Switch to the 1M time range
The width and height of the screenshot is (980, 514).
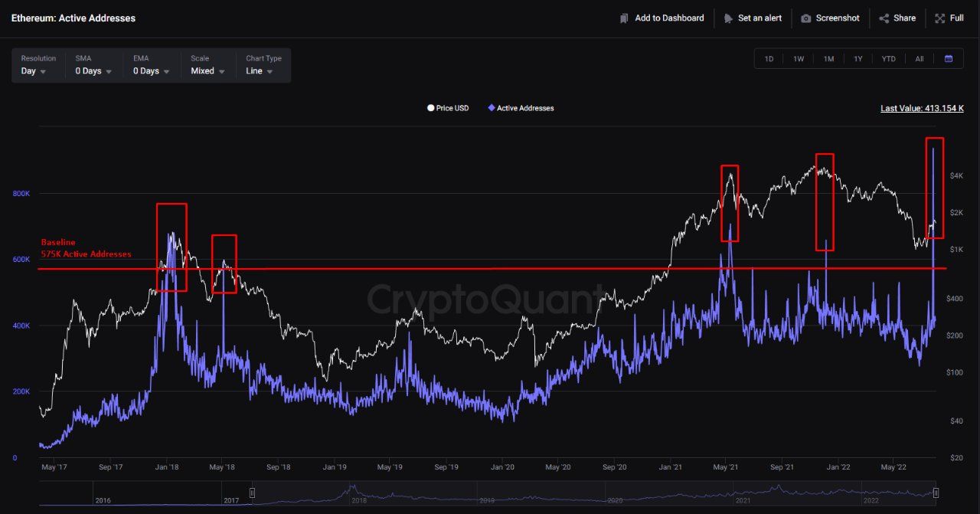(x=828, y=59)
